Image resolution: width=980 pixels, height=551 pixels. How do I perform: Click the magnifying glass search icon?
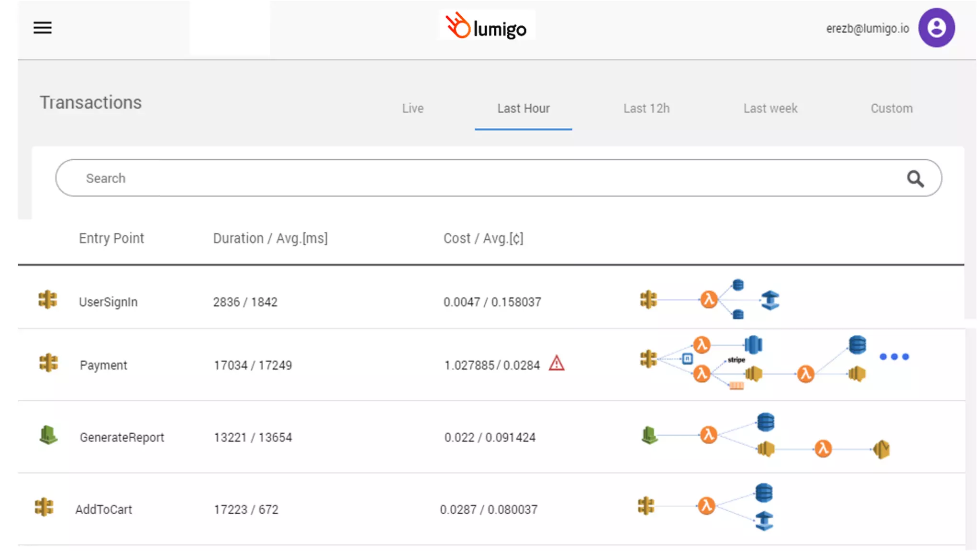pyautogui.click(x=915, y=179)
